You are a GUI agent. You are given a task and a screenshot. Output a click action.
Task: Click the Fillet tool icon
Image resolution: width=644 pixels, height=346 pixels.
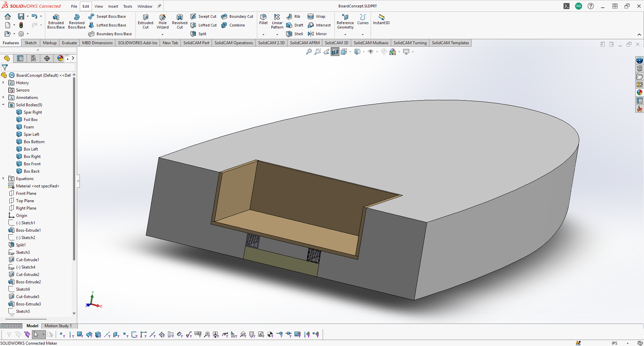[x=263, y=17]
